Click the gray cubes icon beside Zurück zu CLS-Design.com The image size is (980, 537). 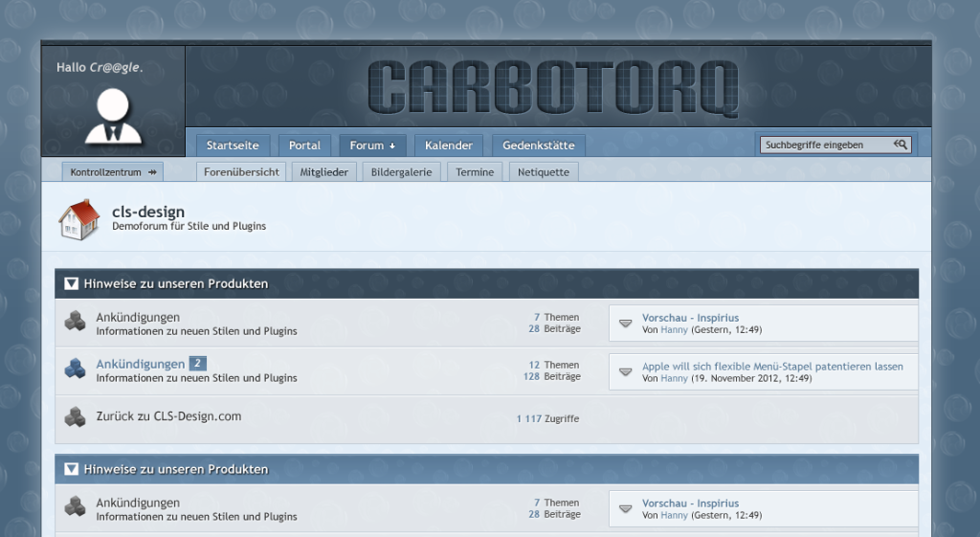click(x=75, y=417)
